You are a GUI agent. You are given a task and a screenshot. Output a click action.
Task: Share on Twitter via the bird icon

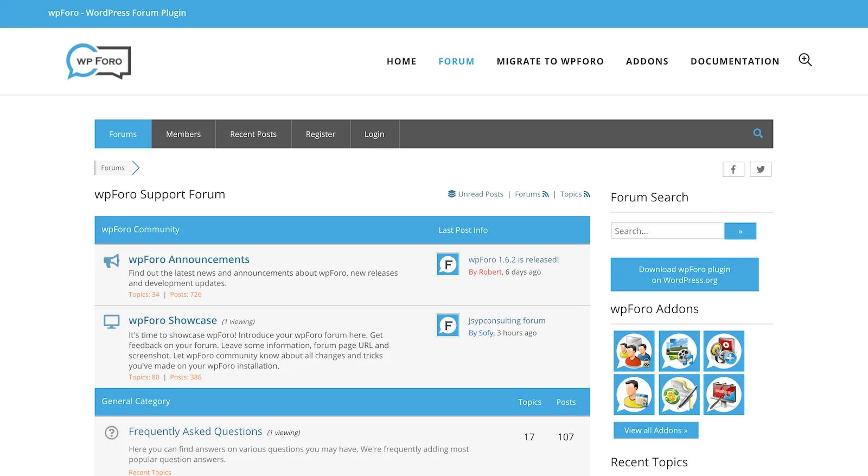pos(761,169)
